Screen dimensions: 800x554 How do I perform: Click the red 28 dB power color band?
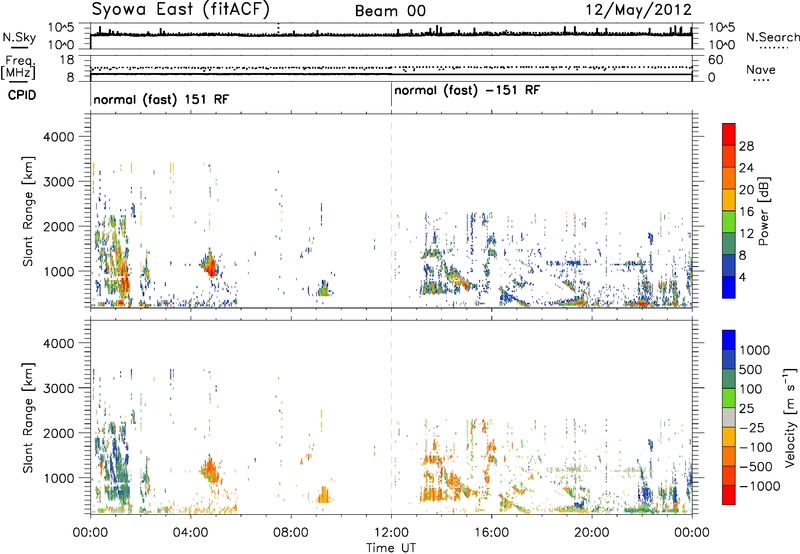(x=729, y=134)
